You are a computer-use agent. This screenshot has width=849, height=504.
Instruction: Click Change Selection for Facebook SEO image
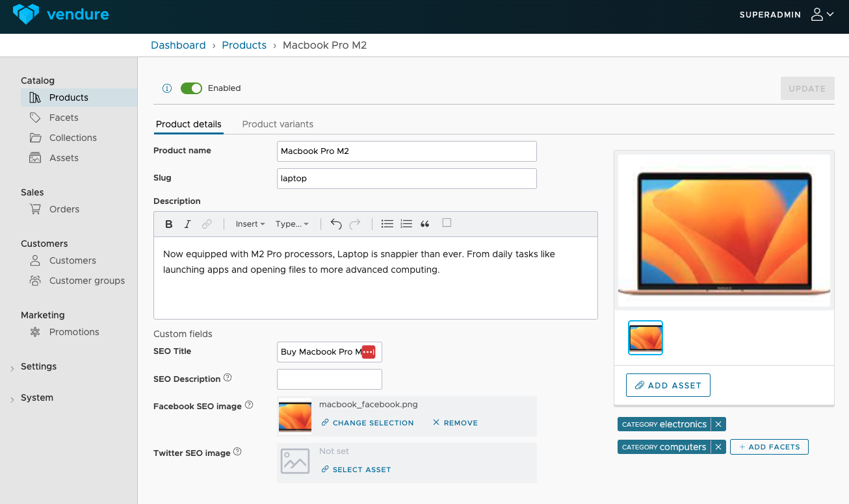[x=367, y=423]
